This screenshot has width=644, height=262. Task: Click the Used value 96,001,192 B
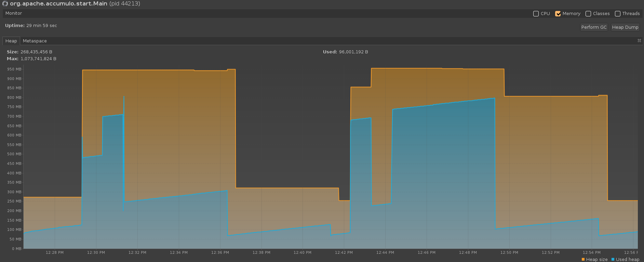pos(353,52)
